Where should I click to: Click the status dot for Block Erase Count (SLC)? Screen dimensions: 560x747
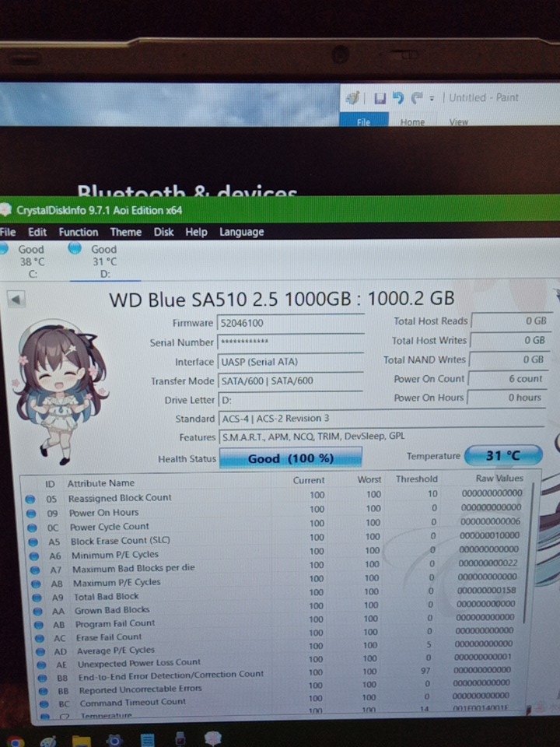tap(33, 542)
